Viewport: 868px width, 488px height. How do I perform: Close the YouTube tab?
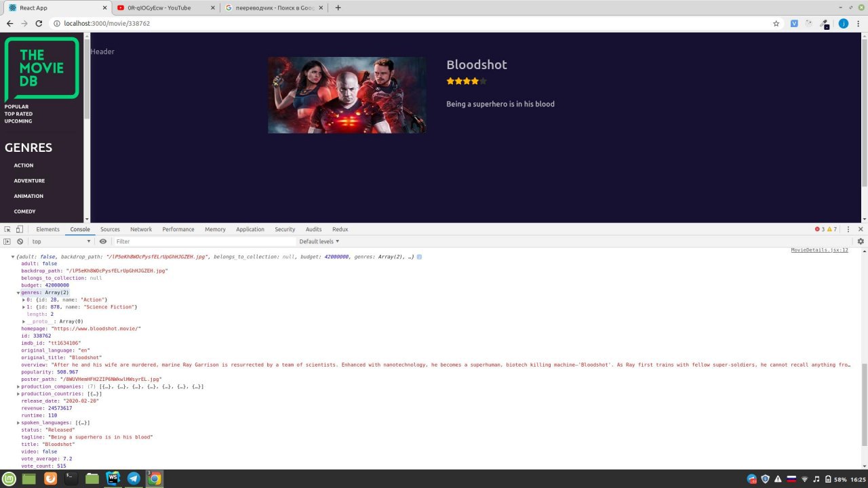[x=214, y=8]
